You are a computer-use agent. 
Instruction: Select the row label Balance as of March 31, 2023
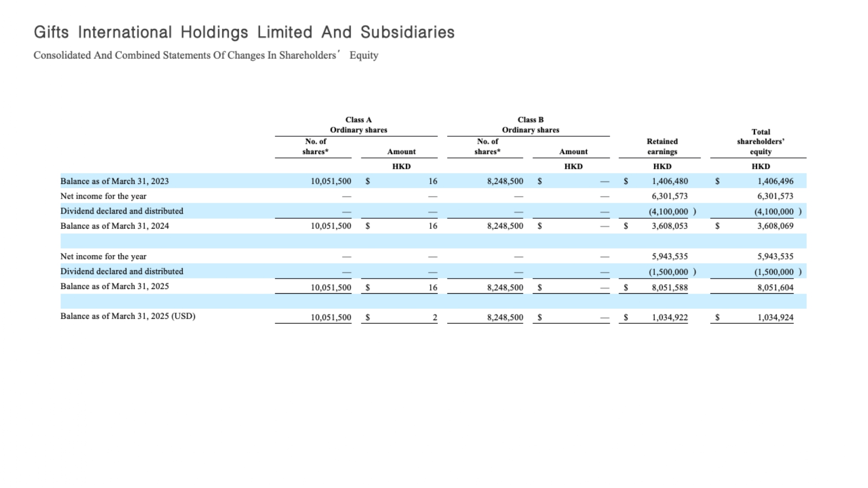point(115,181)
